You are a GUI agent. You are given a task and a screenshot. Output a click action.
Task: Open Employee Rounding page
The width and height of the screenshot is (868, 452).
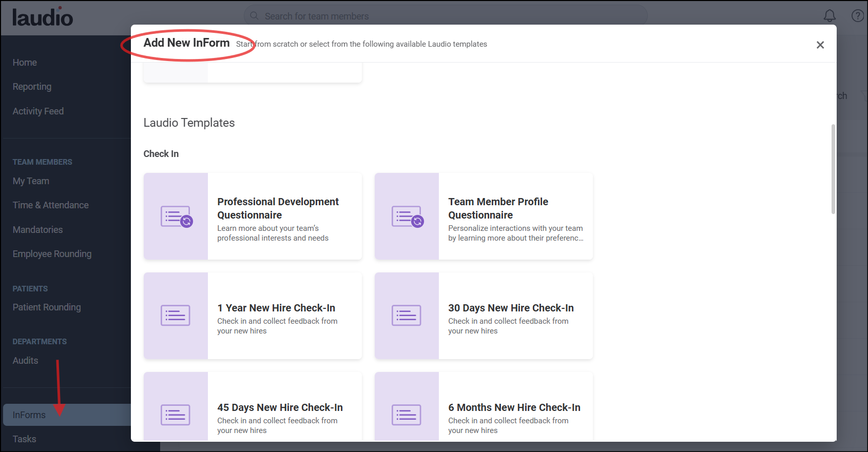(52, 254)
